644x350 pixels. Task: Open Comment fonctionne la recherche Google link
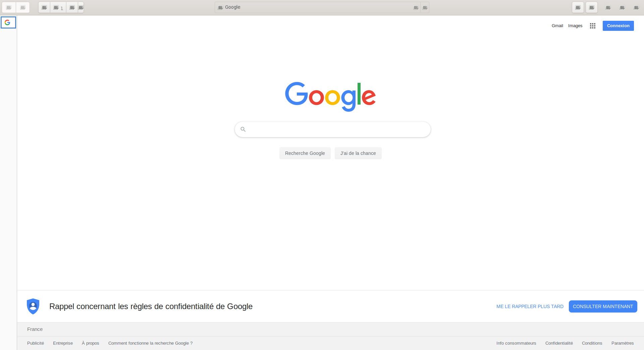pyautogui.click(x=150, y=343)
